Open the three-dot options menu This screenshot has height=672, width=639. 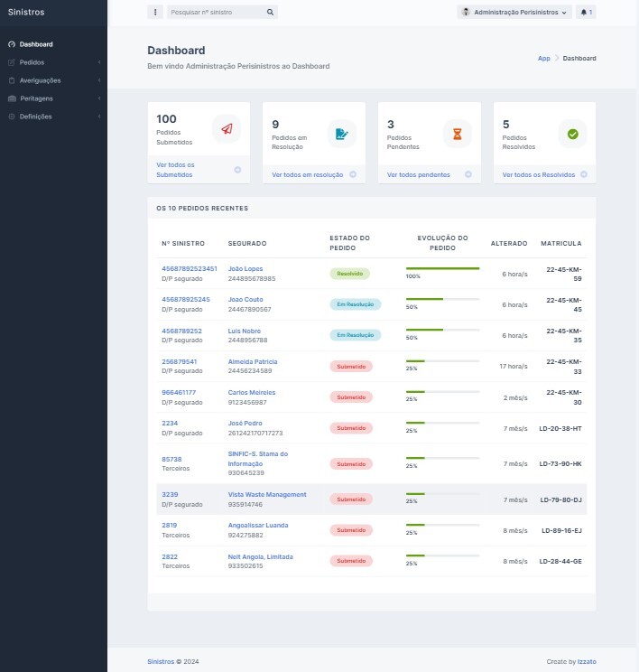[155, 13]
